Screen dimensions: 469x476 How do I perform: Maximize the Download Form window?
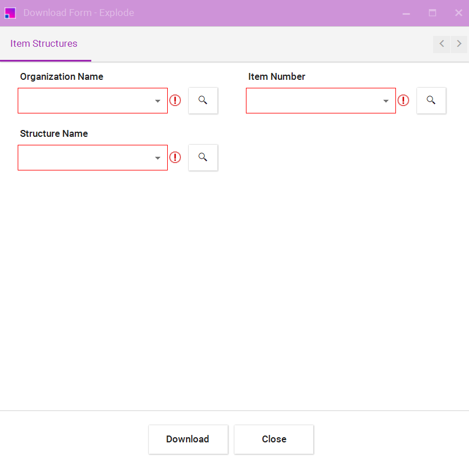point(432,13)
